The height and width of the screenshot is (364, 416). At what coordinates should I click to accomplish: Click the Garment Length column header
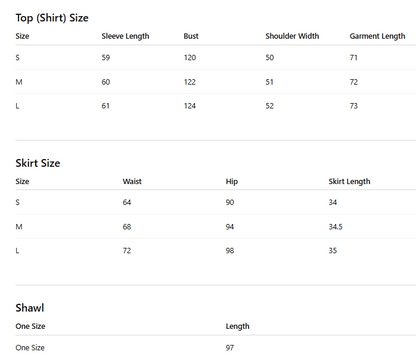click(377, 36)
